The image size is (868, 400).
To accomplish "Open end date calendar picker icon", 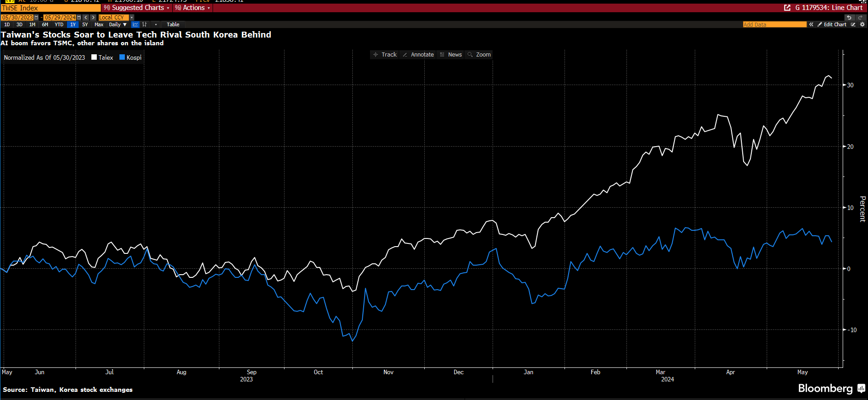I will tap(79, 18).
